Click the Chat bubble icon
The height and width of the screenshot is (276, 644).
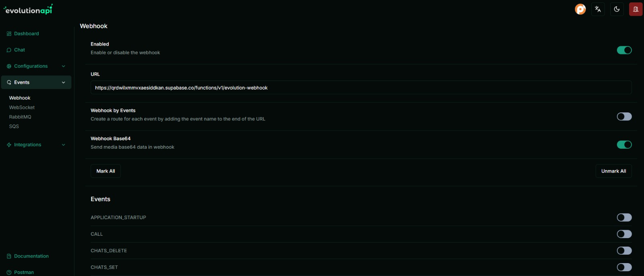coord(9,50)
